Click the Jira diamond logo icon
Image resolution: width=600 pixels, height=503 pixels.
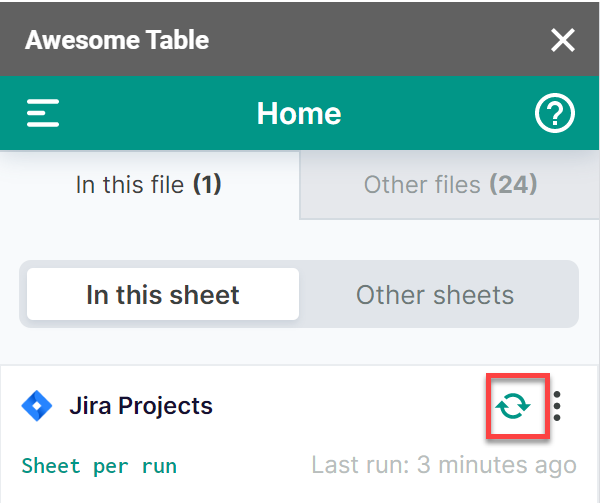coord(37,406)
